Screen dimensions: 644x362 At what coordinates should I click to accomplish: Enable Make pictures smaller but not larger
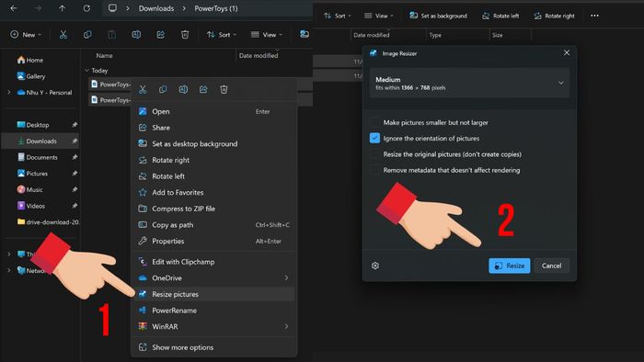tap(374, 122)
